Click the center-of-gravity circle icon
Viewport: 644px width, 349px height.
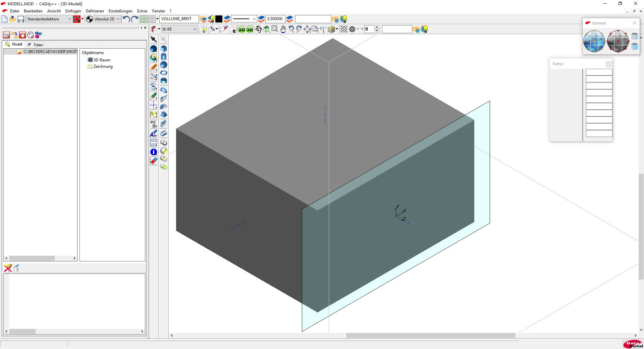point(90,19)
